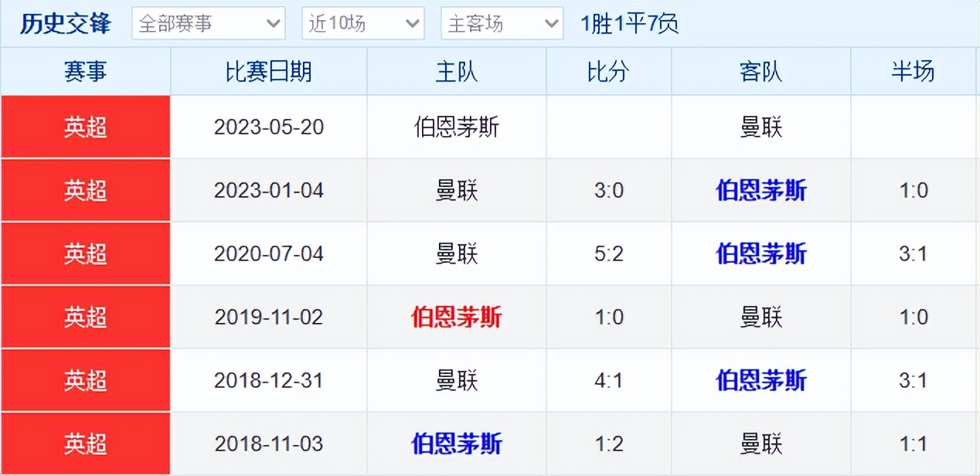The image size is (980, 476).
Task: Click the 比赛日期 column header
Action: point(267,71)
